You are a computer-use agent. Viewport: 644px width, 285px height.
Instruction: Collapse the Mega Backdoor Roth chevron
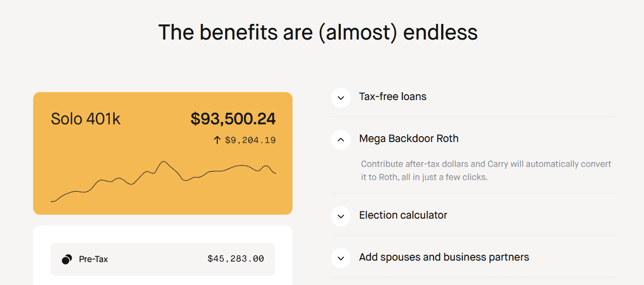click(x=341, y=140)
